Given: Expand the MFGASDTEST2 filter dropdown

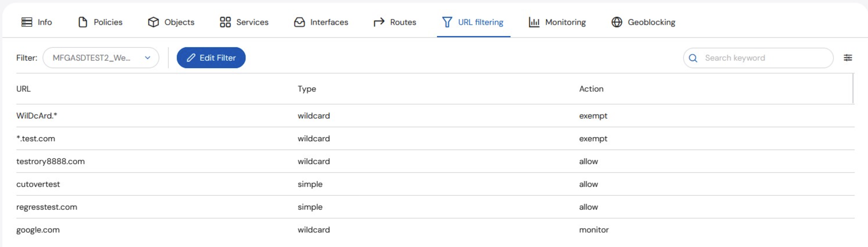Looking at the screenshot, I should (101, 58).
